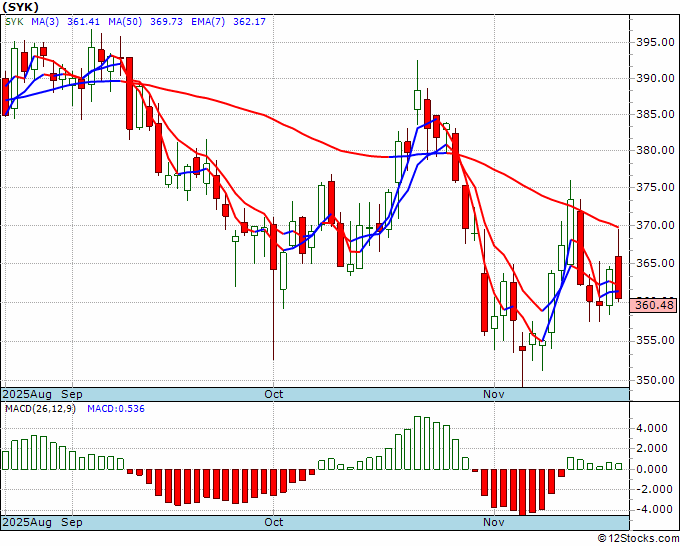Click the 350.00 price axis label
The image size is (680, 546).
[655, 380]
